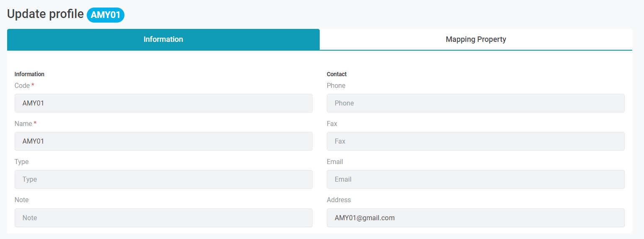Focus the Name text box
The image size is (644, 239).
click(163, 141)
